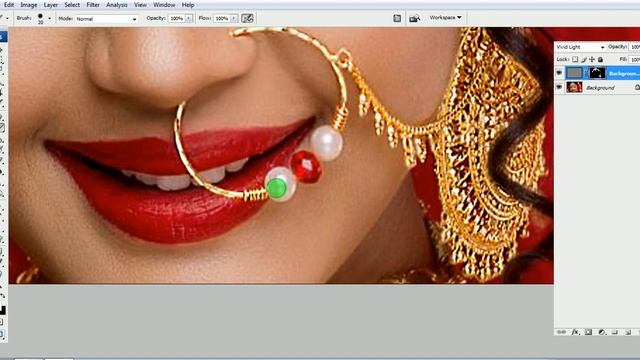Toggle Lock image pixels brush icon
The width and height of the screenshot is (640, 360).
[x=584, y=60]
